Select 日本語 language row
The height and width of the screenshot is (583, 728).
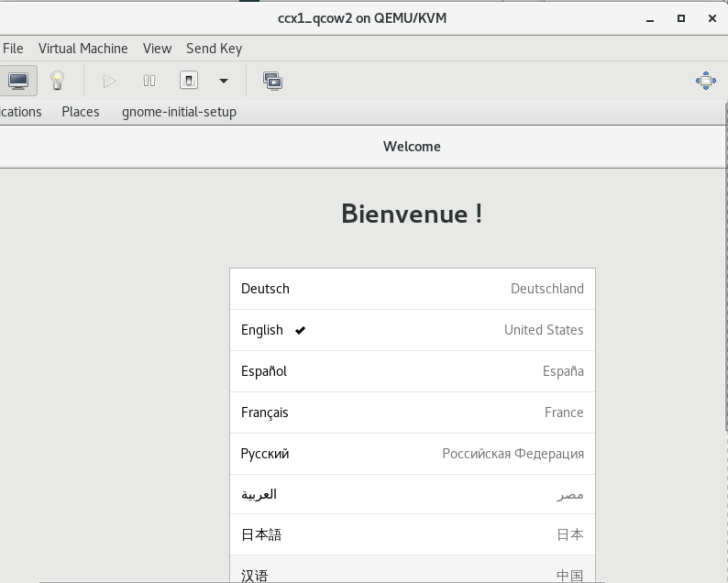(413, 534)
